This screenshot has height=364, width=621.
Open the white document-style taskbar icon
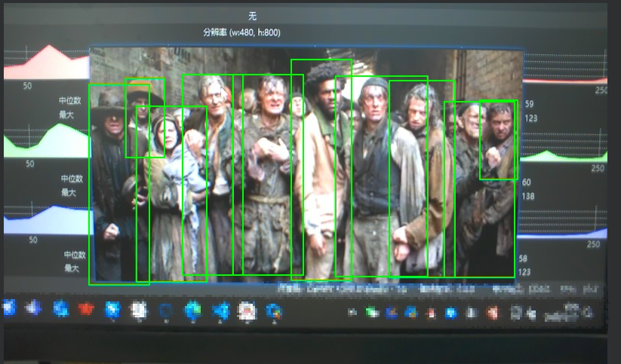point(139,310)
